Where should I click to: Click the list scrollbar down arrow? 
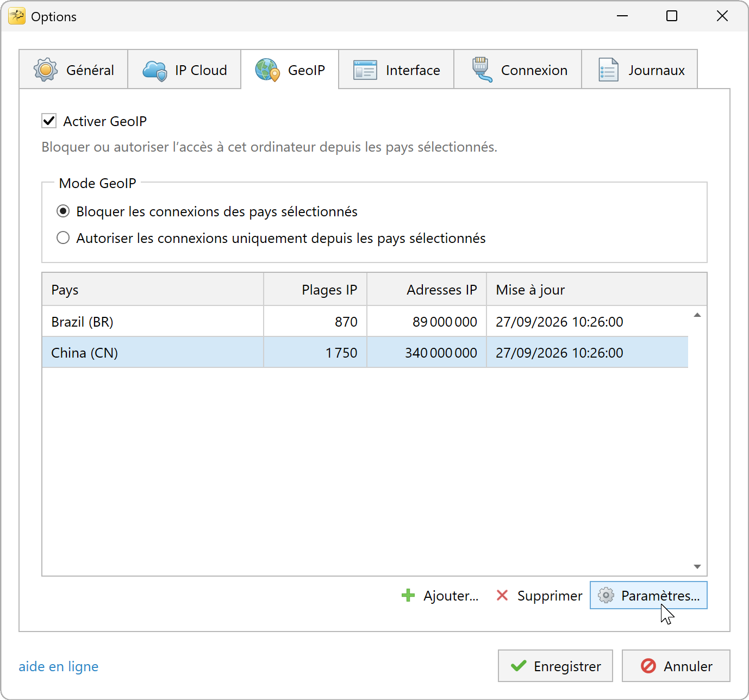click(697, 567)
